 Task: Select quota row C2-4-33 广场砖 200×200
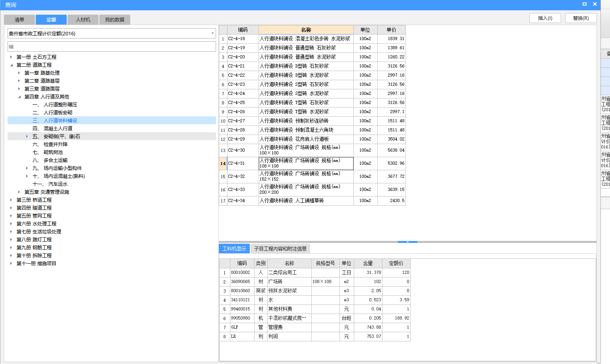pyautogui.click(x=312, y=189)
